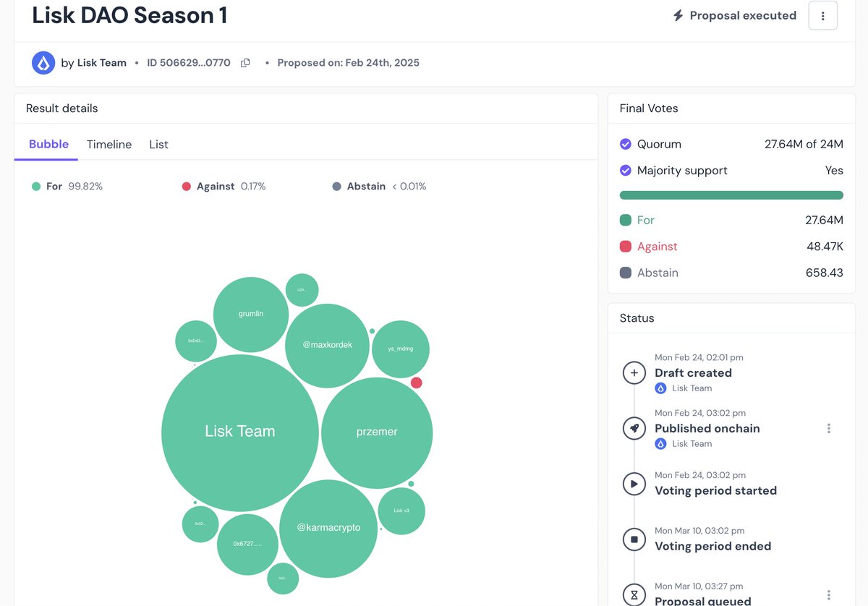Click the hourglass icon beside Proposal queued

tap(634, 595)
